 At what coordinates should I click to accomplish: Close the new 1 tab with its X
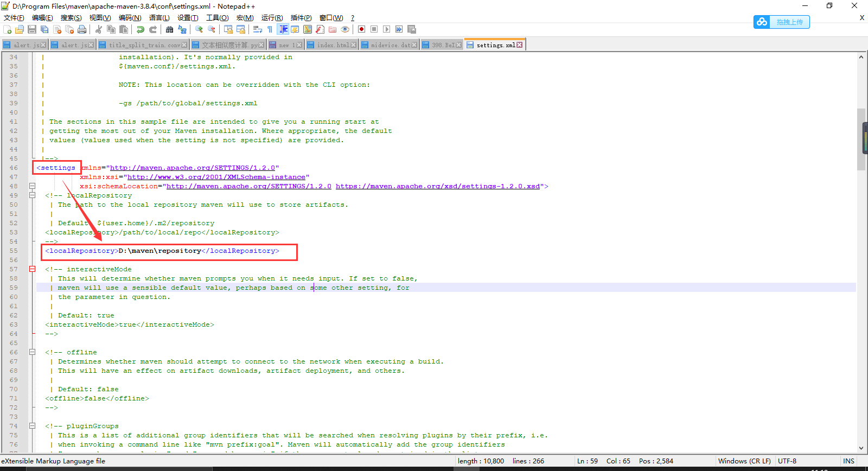tap(299, 45)
